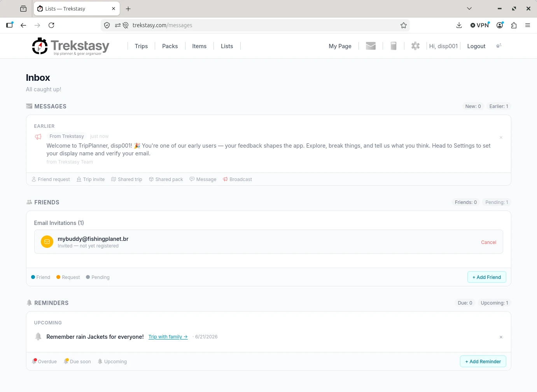
Task: Open the browser account icon
Action: 500,25
